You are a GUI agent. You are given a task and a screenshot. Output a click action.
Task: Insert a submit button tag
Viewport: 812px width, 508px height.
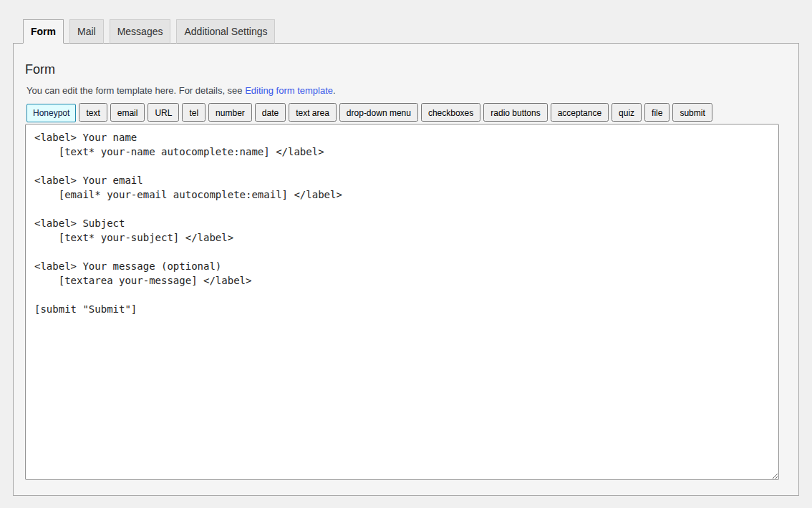click(692, 113)
